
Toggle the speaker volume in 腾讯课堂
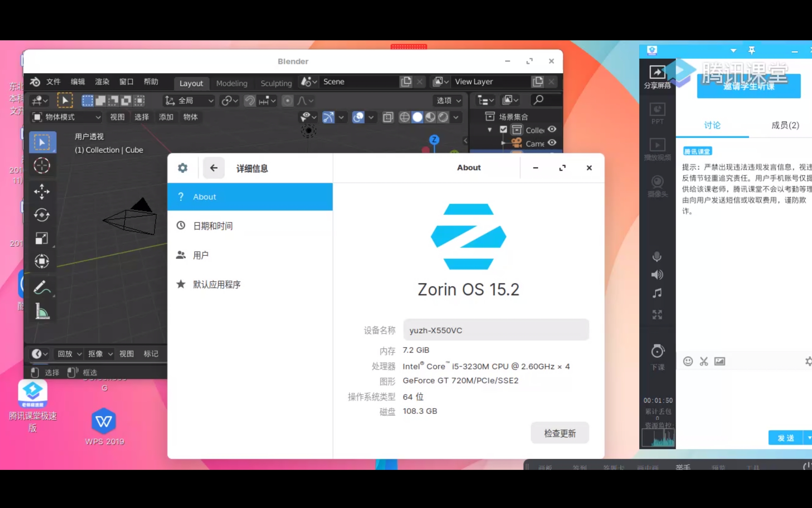(657, 275)
